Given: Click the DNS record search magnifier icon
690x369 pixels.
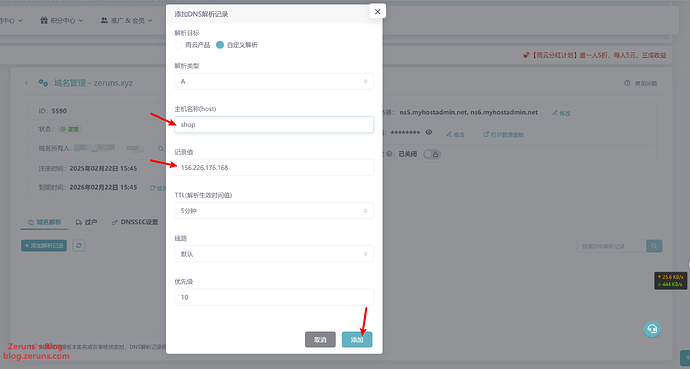Looking at the screenshot, I should pyautogui.click(x=654, y=246).
